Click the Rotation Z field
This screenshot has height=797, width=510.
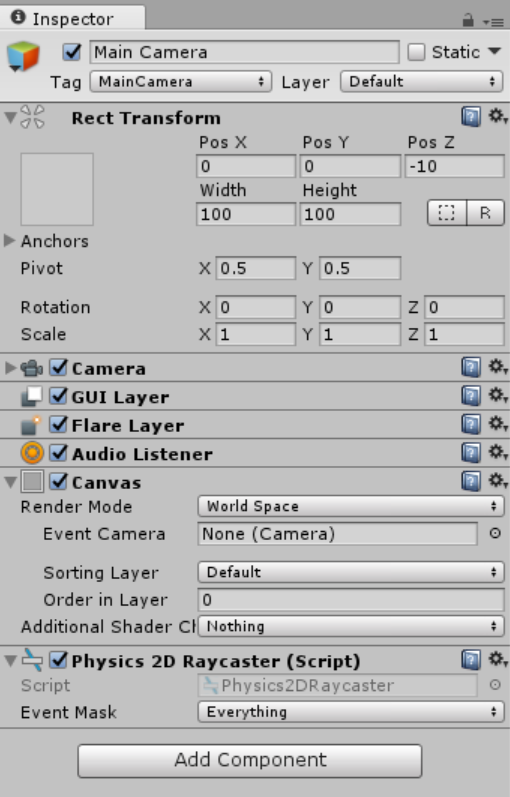[464, 307]
